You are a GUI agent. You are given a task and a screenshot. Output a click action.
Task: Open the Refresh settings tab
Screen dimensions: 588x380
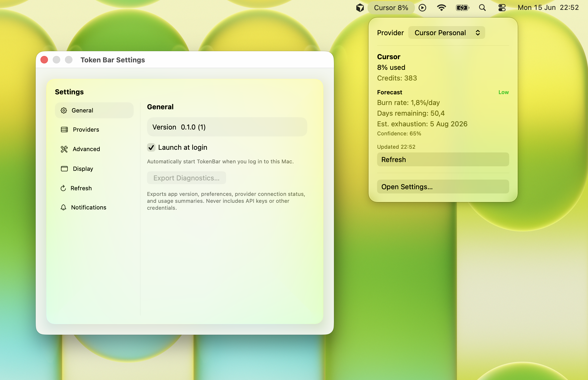pos(94,188)
